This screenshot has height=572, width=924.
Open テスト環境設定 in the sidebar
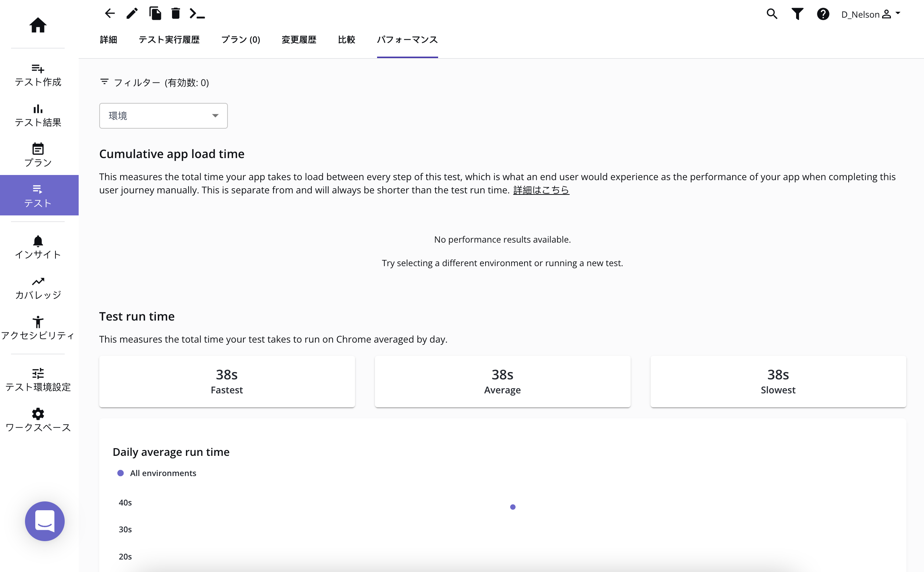point(38,380)
